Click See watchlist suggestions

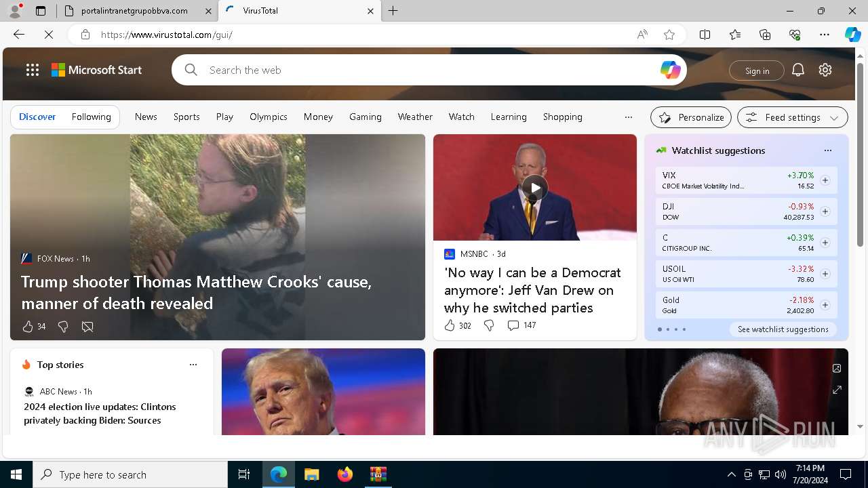(x=783, y=329)
